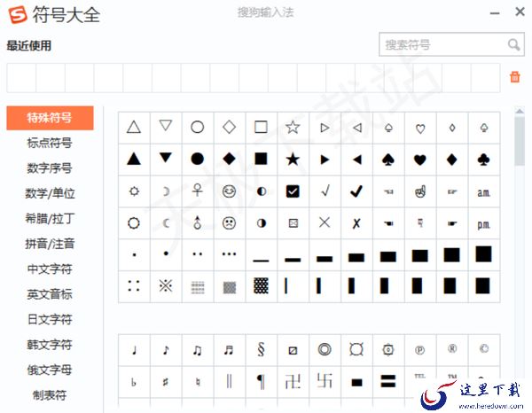Image resolution: width=532 pixels, height=413 pixels.
Task: Open the 中文字符 category
Action: click(x=50, y=269)
